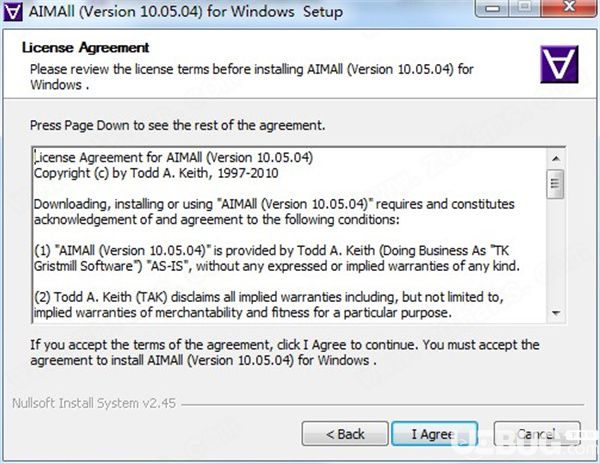Click the license text scrollbar thumb
This screenshot has height=464, width=600.
556,184
